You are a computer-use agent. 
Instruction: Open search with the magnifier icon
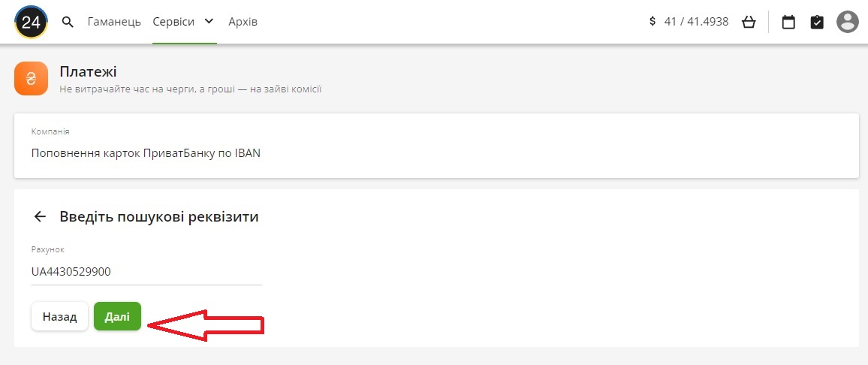pyautogui.click(x=68, y=22)
